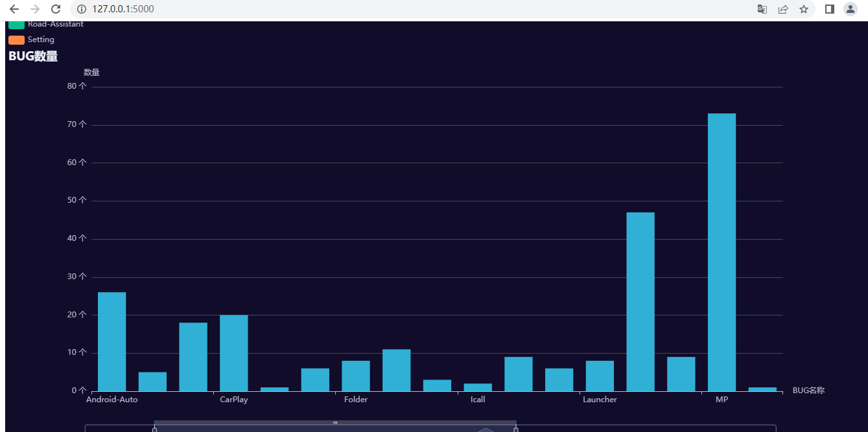
Task: Click the tallest MP bar
Action: (721, 252)
